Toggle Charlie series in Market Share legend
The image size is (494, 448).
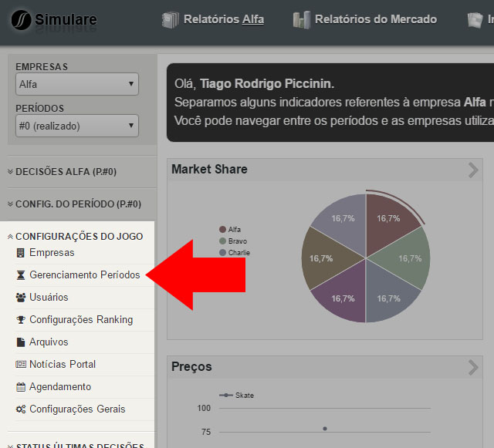[235, 253]
